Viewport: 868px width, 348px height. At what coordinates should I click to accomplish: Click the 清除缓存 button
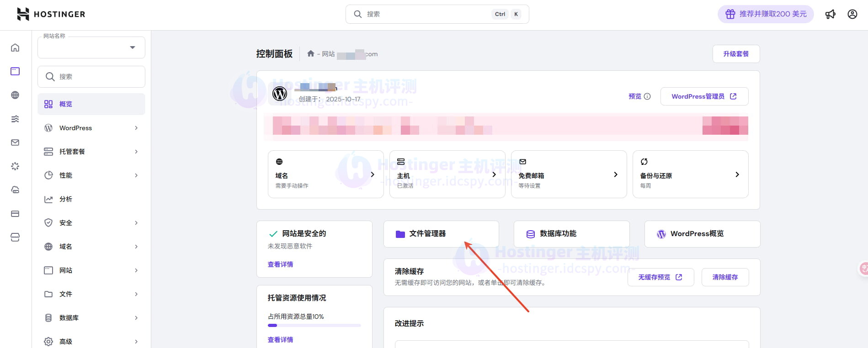click(725, 277)
